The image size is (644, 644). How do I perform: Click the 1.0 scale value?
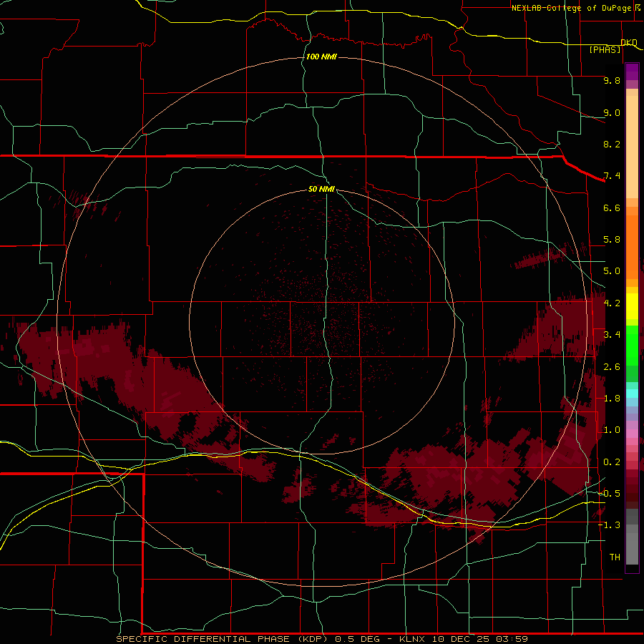pos(612,430)
